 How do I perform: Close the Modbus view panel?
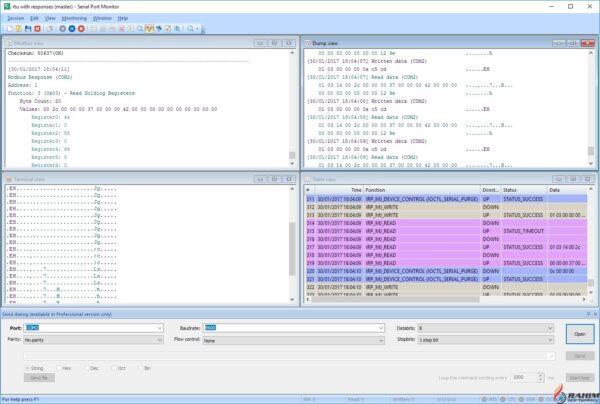[x=289, y=43]
